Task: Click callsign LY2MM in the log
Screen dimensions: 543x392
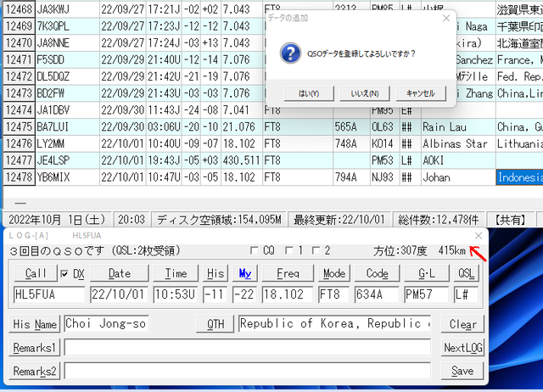Action: [51, 143]
